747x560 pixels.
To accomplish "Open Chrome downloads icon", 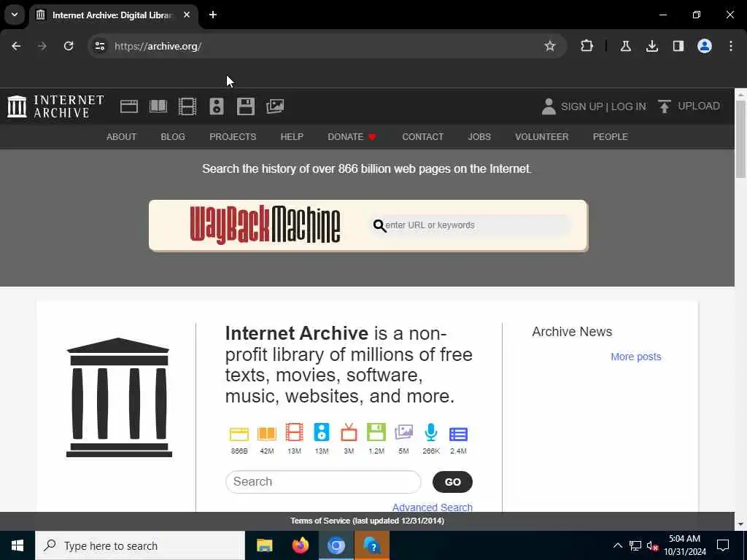I will 651,46.
